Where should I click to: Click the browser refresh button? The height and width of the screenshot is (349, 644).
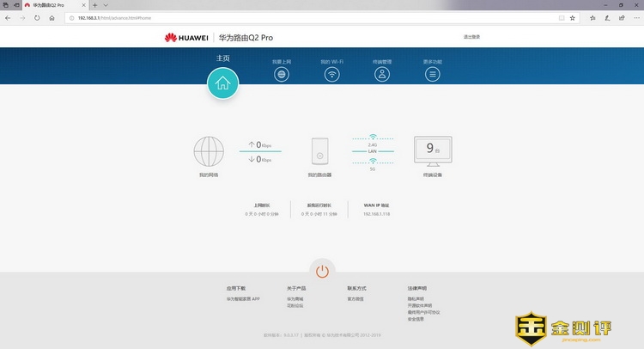[x=38, y=17]
